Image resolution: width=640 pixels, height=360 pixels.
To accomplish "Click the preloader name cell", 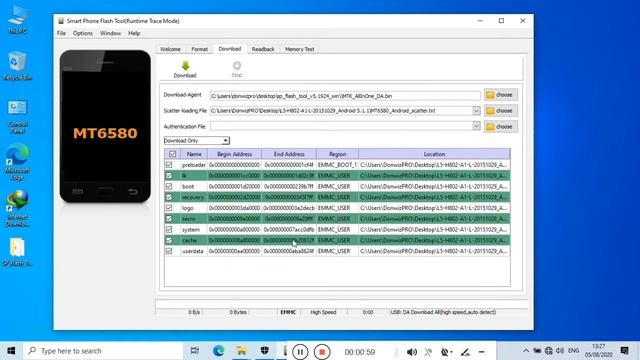I will pyautogui.click(x=194, y=165).
